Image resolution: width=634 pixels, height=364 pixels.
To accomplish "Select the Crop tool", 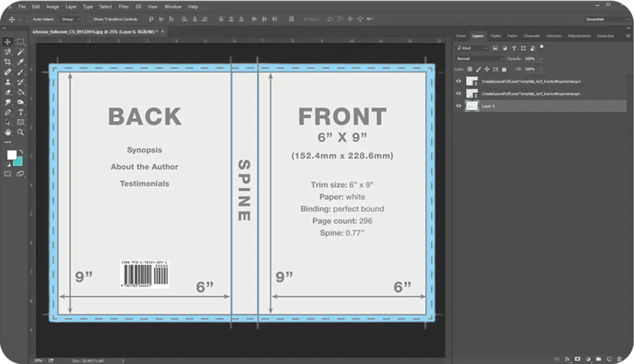I will click(7, 62).
